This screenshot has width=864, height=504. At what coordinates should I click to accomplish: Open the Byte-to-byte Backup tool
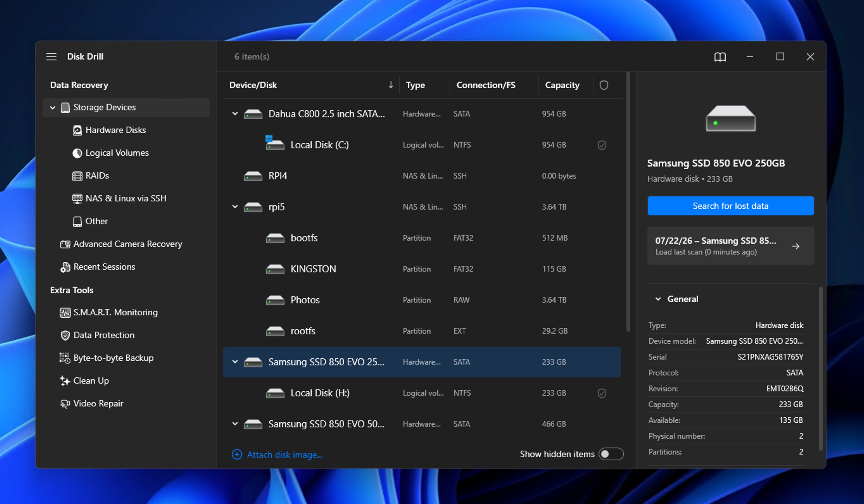point(113,358)
